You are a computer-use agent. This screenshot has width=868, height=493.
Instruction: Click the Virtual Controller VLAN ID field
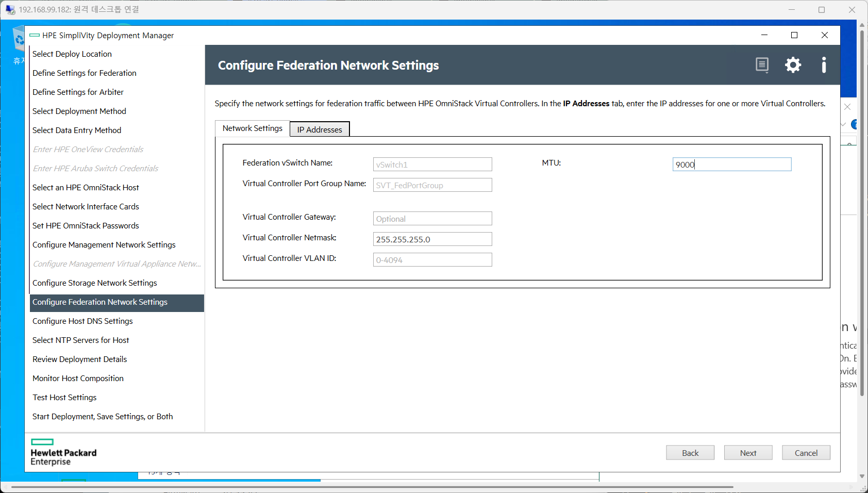(x=432, y=260)
